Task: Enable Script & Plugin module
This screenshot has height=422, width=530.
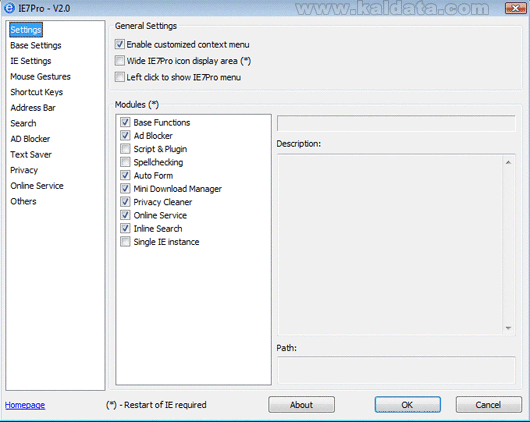Action: coord(125,148)
